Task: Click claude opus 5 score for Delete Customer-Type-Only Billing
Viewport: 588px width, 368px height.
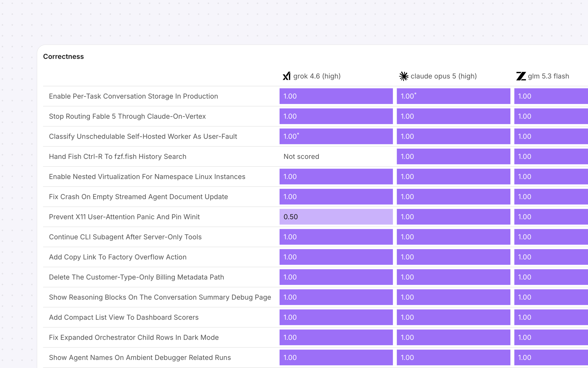Action: (x=453, y=277)
